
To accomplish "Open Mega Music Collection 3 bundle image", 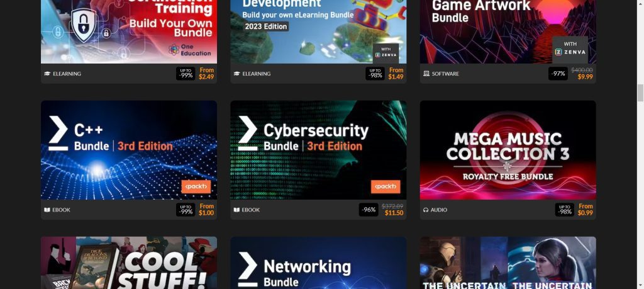I will [x=508, y=150].
